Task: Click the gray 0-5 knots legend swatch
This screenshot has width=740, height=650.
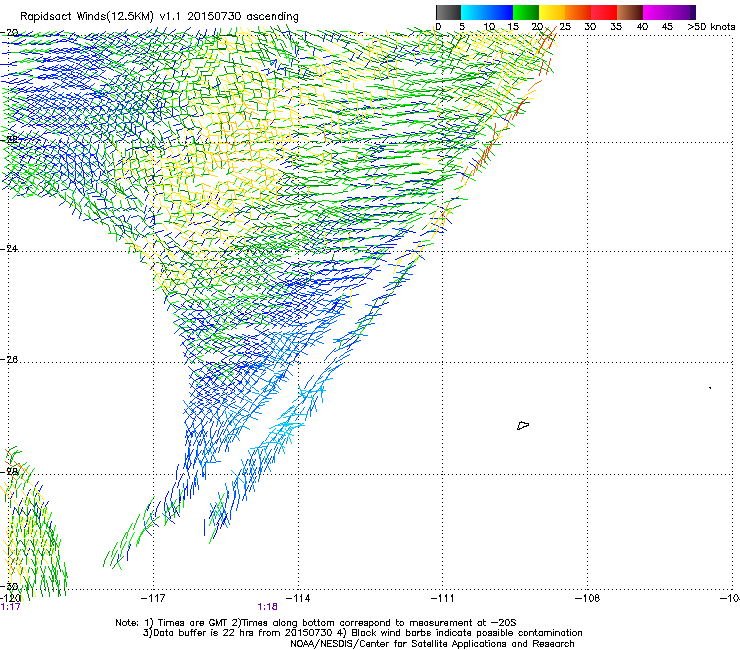Action: (x=448, y=12)
